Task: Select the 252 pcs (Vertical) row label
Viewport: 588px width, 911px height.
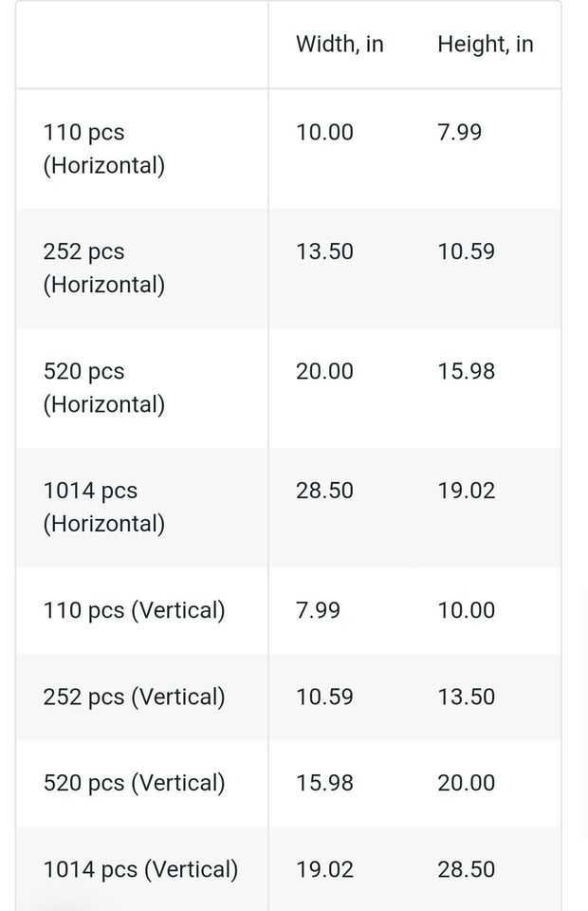Action: [x=134, y=697]
